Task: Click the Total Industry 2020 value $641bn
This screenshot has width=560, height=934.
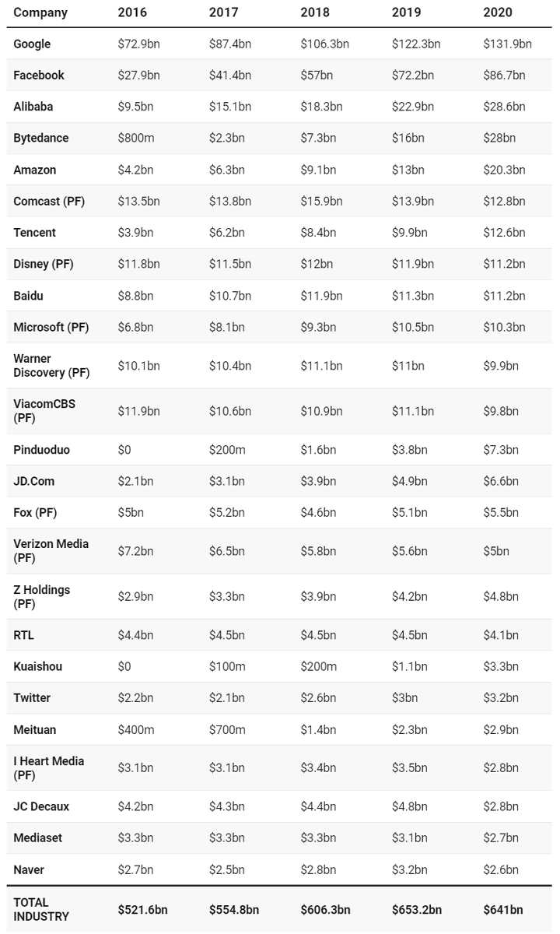Action: pyautogui.click(x=502, y=909)
